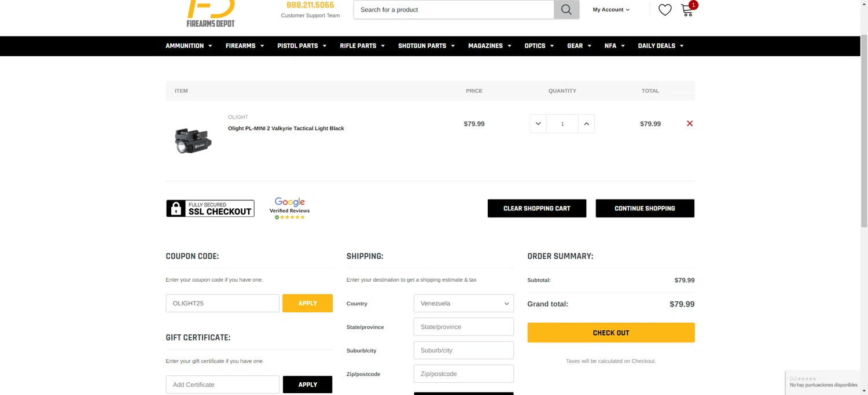Image resolution: width=868 pixels, height=395 pixels.
Task: Click the phone number 888.211.5066
Action: (x=310, y=5)
